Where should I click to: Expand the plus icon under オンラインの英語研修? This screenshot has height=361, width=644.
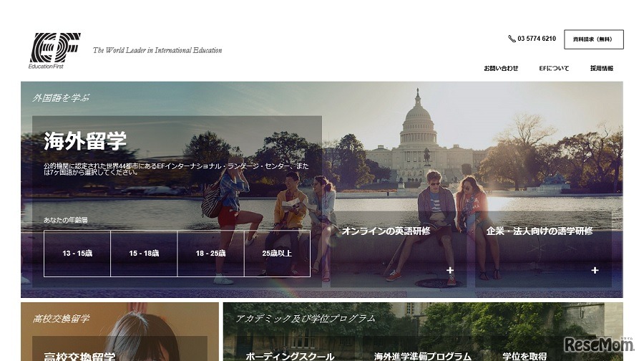click(450, 270)
